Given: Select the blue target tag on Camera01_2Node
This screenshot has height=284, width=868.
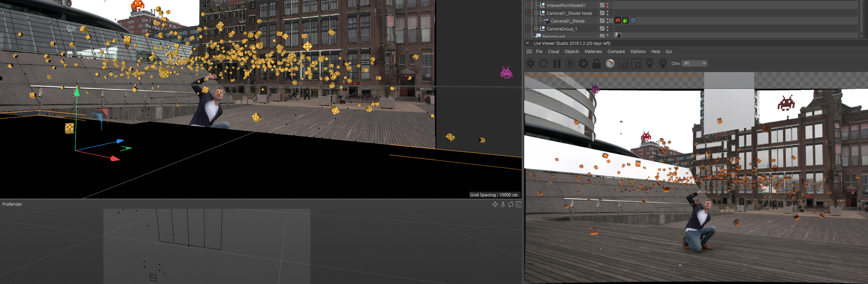Looking at the screenshot, I should pyautogui.click(x=633, y=21).
